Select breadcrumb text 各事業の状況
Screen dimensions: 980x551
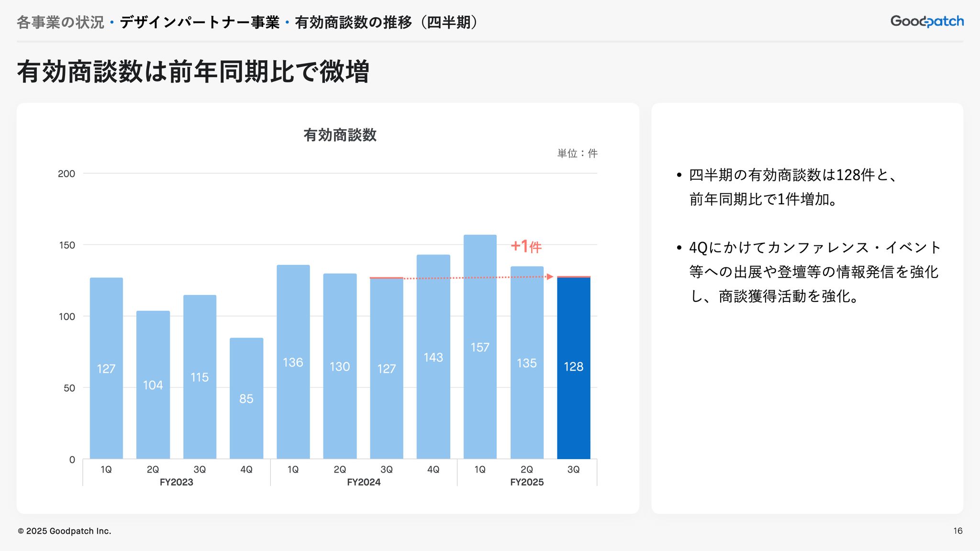[x=60, y=22]
